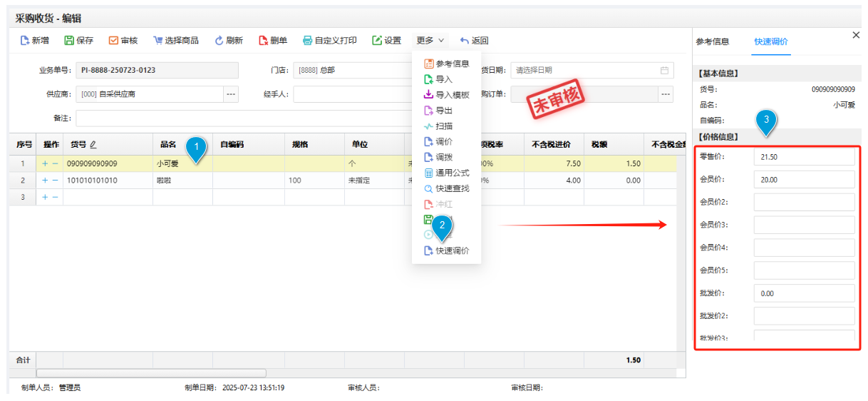The height and width of the screenshot is (401, 868).
Task: Choose 快速调价 from the more menu
Action: [x=446, y=251]
